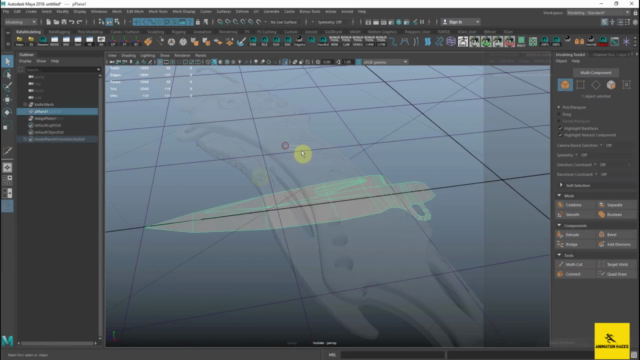Open the Sign In dropdown

pyautogui.click(x=461, y=22)
